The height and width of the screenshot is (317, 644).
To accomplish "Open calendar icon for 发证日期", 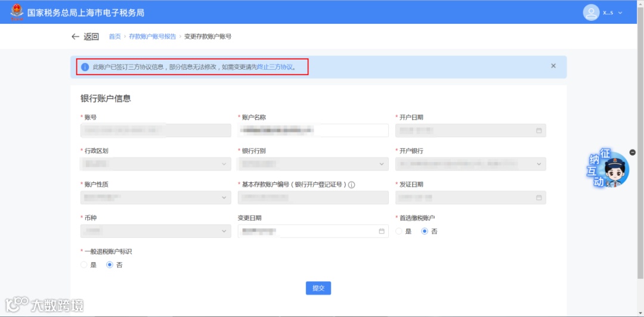I will (539, 197).
